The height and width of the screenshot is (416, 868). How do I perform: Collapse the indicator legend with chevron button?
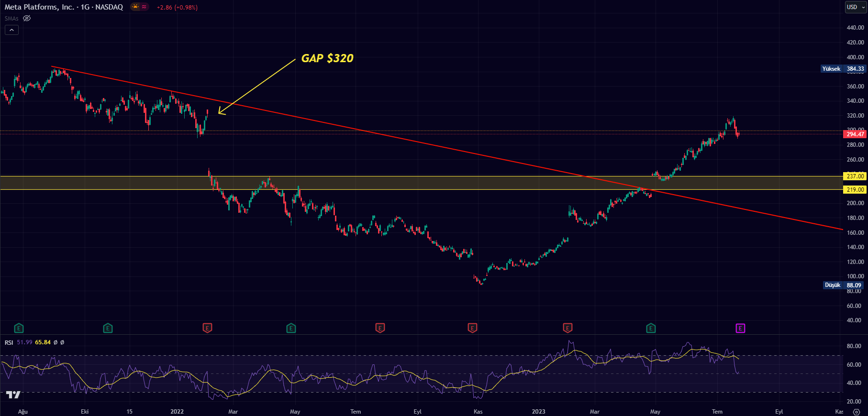tap(11, 30)
